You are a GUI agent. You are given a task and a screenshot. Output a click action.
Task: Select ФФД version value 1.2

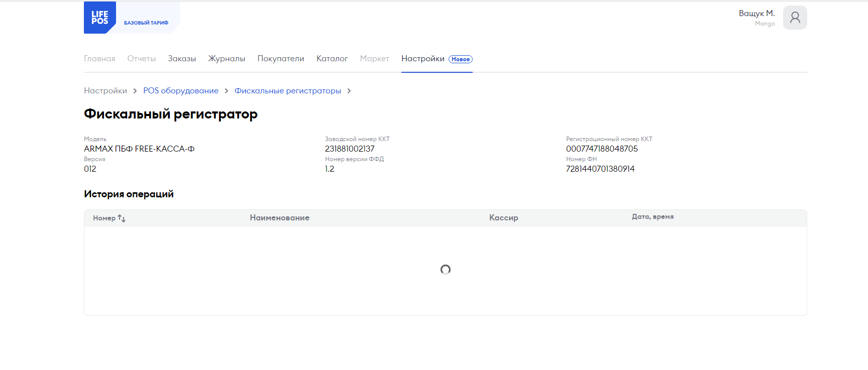330,169
